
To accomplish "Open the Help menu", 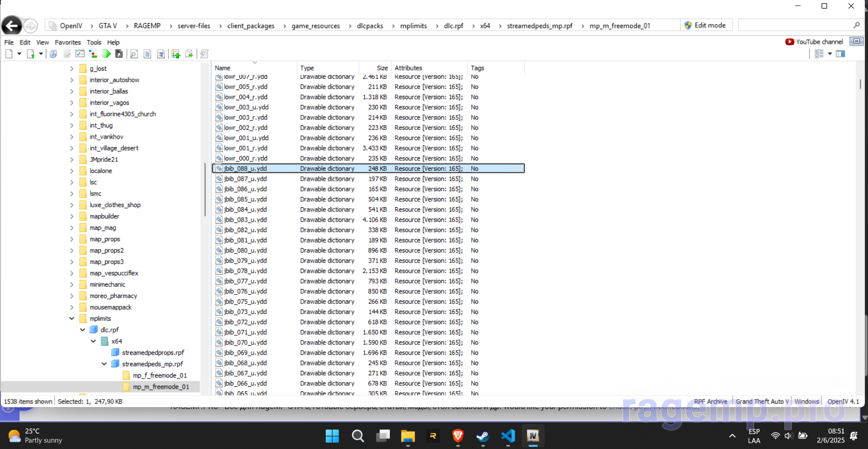I will [113, 42].
